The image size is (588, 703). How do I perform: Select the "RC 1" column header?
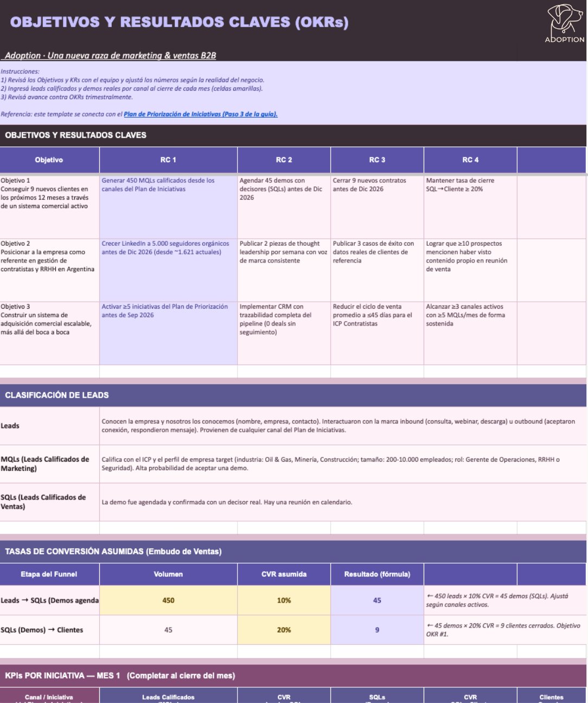click(x=168, y=160)
